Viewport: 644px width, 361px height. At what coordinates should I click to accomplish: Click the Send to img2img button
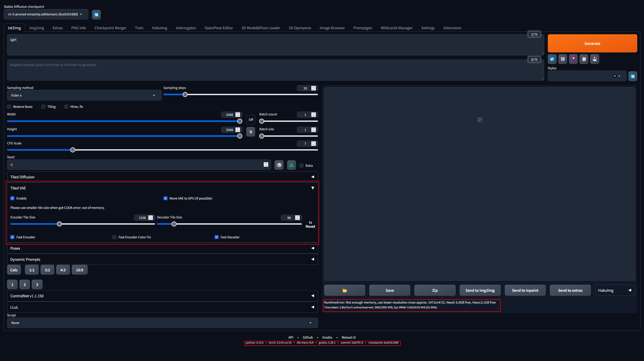(x=480, y=290)
